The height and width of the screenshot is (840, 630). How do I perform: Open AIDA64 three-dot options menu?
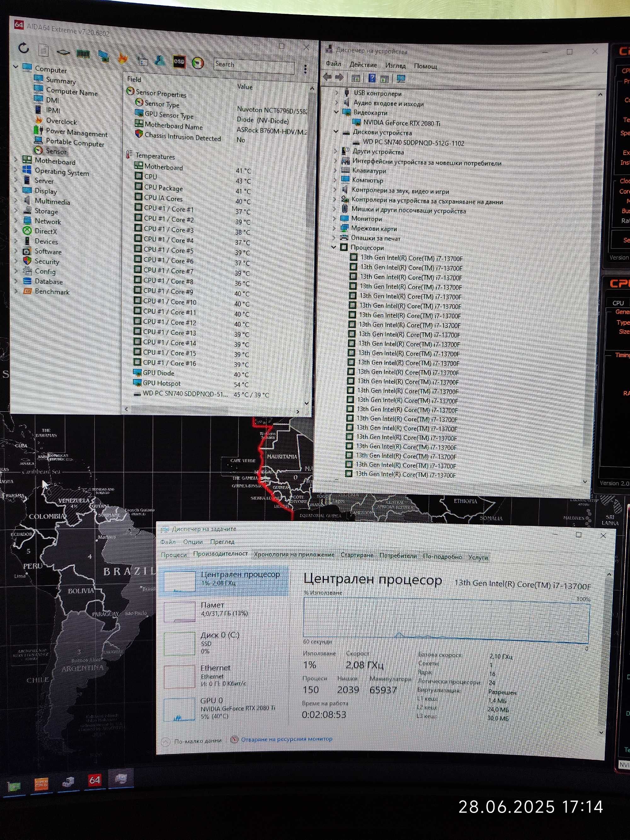click(305, 69)
